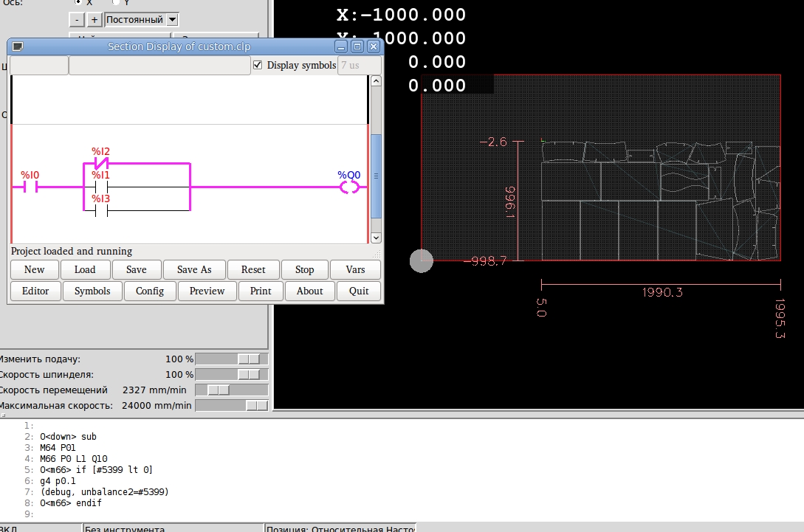The image size is (804, 532).
Task: Maximize the Section Display window
Action: (x=357, y=46)
